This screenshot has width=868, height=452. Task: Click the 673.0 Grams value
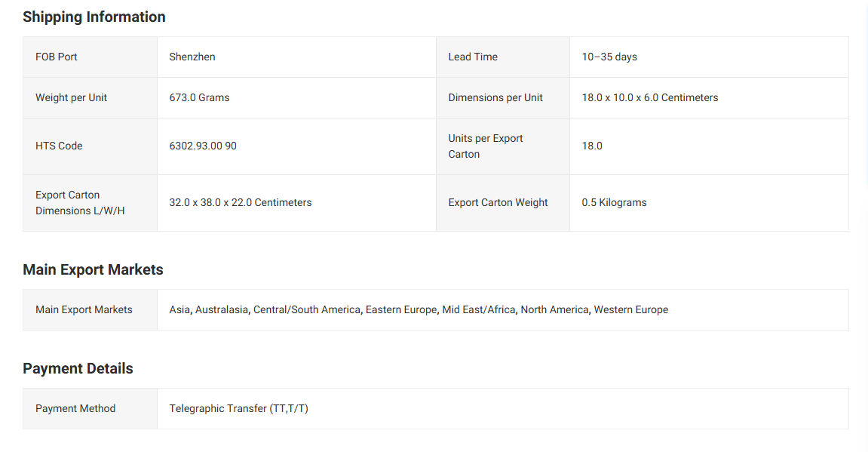[x=199, y=97]
